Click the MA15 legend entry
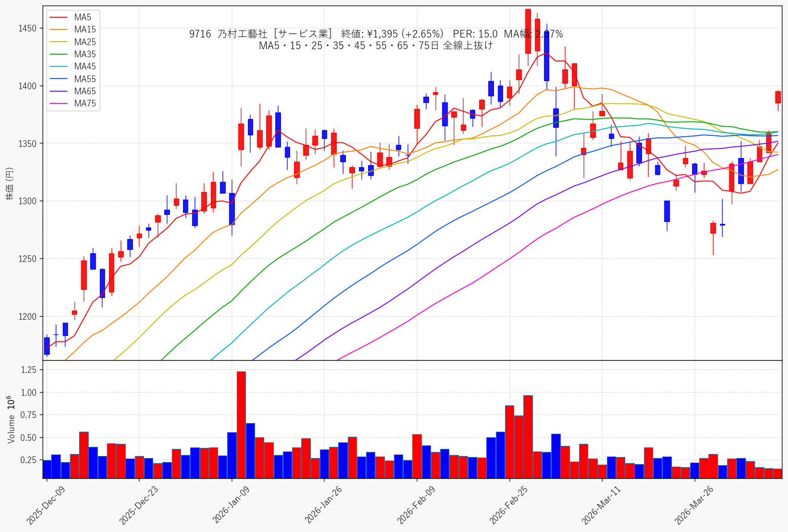The height and width of the screenshot is (532, 788). point(73,29)
